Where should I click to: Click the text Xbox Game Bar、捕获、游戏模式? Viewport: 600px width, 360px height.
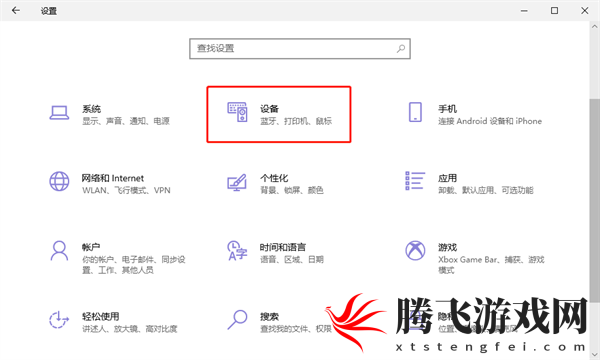coord(491,265)
